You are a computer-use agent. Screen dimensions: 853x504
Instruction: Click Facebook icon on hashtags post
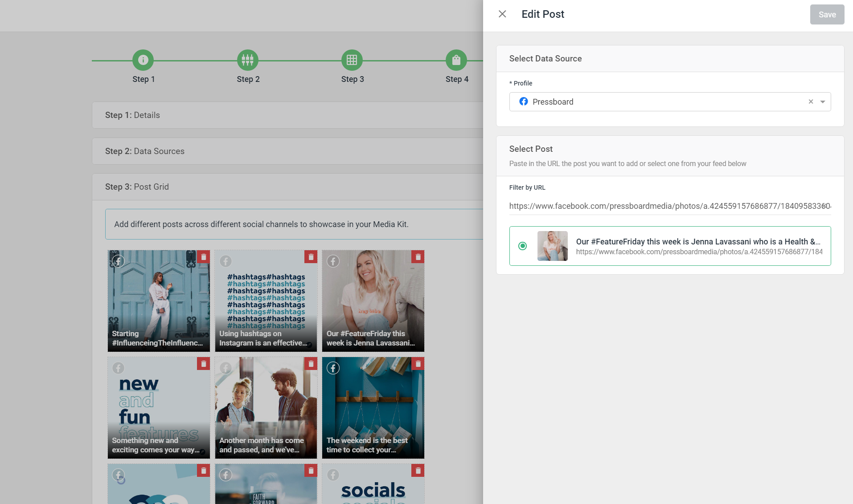[x=226, y=261]
